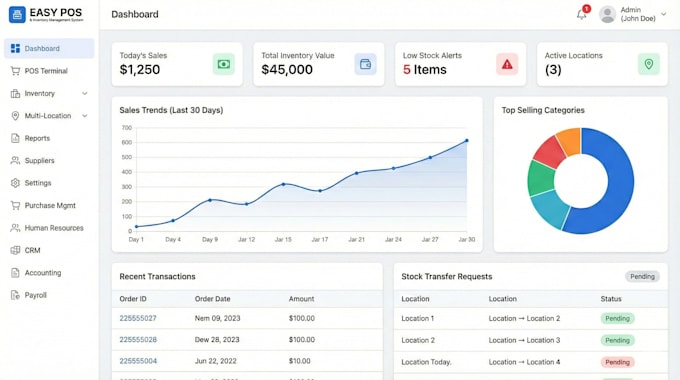680x380 pixels.
Task: Open the Dashboard menu item
Action: (x=49, y=48)
